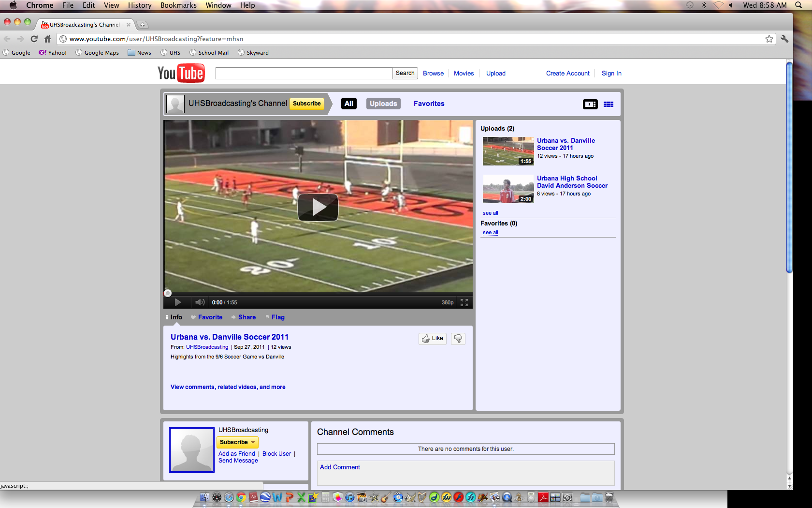Click the thumbs down dislike icon
The height and width of the screenshot is (508, 812).
(x=458, y=339)
